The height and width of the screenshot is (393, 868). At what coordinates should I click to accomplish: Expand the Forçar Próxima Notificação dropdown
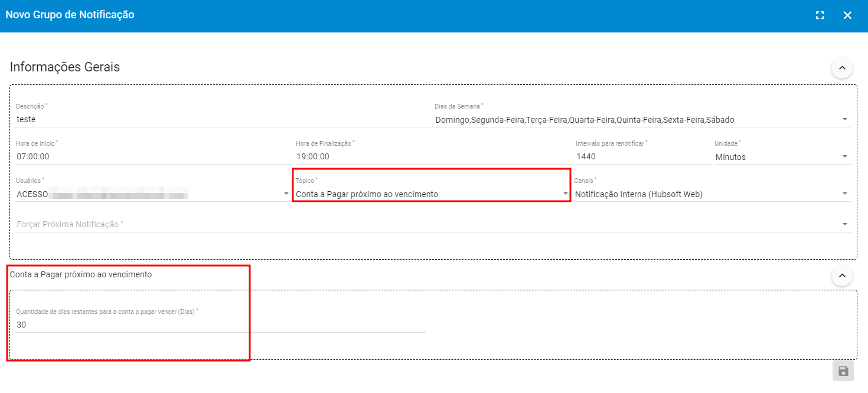coord(844,225)
